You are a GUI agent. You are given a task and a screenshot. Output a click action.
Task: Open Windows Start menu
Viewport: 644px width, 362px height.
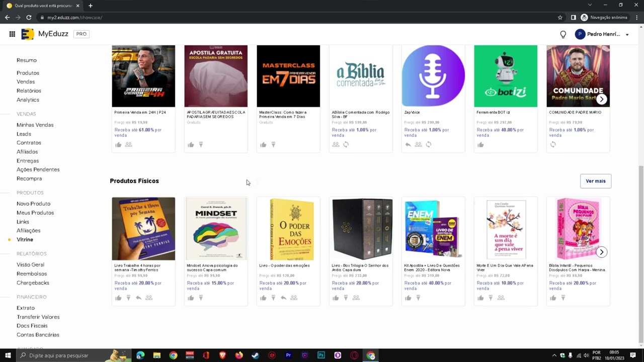click(x=8, y=355)
